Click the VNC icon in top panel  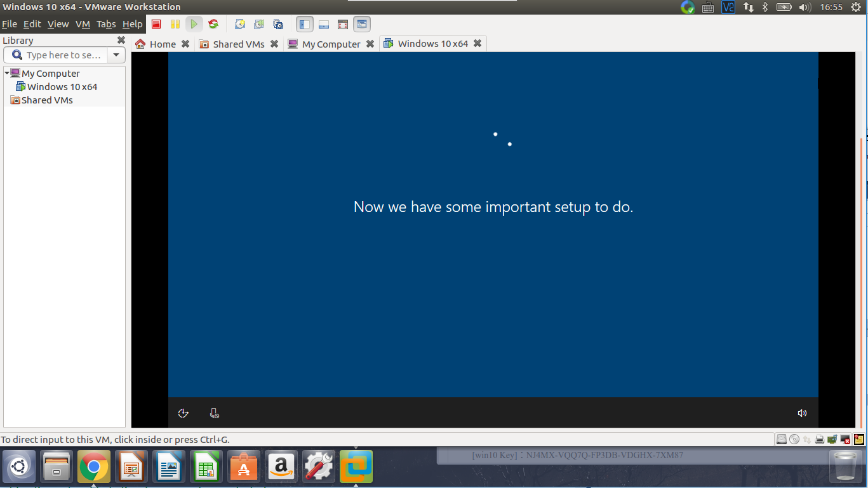coord(728,7)
